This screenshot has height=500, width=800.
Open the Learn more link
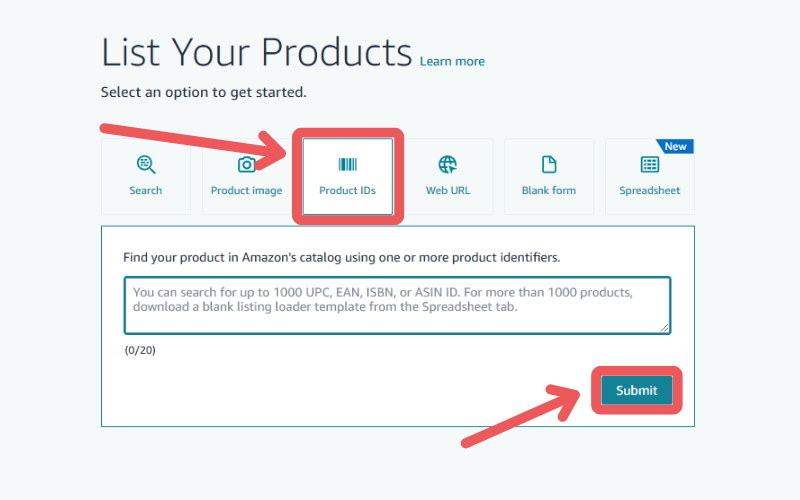point(452,61)
